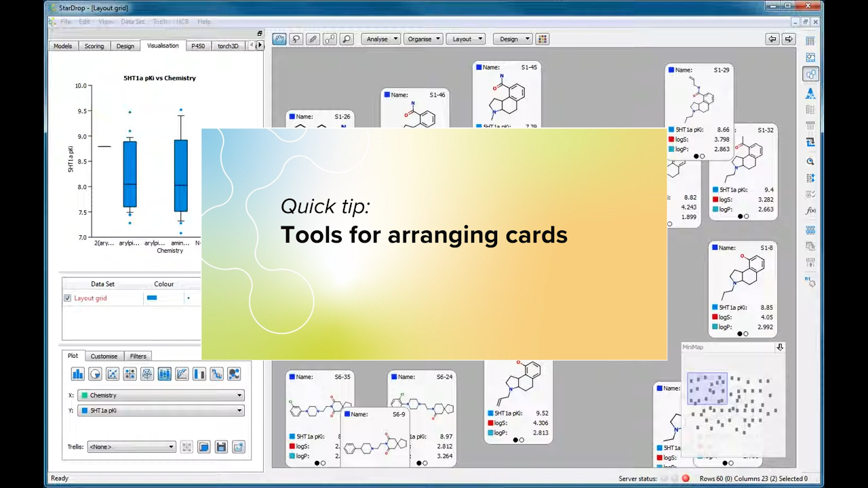Select the S1-8 compound card
This screenshot has height=488, width=868.
coord(743,289)
